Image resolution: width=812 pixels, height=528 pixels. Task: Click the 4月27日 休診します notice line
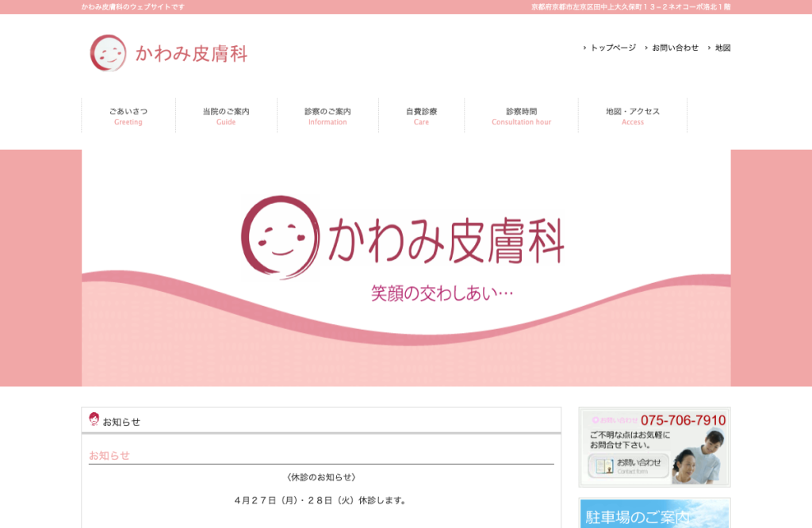321,500
